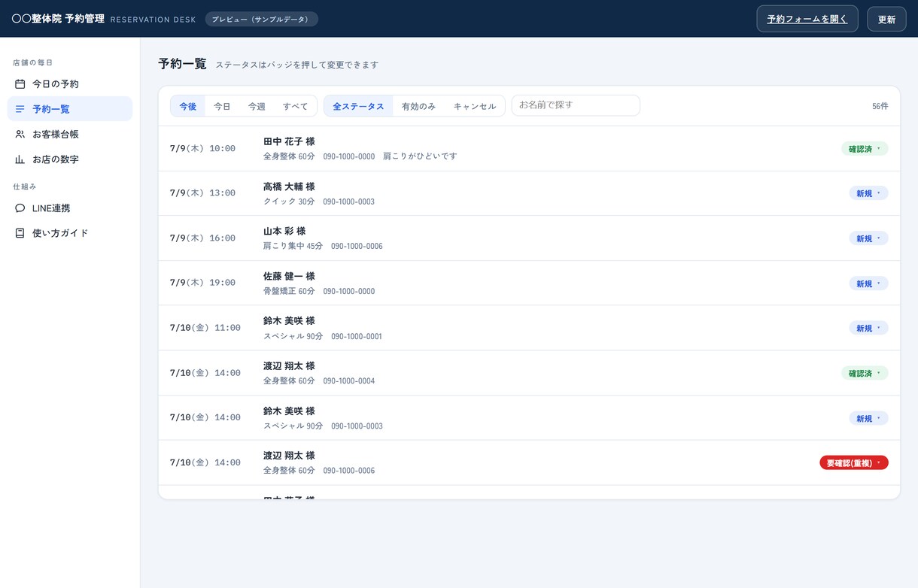The width and height of the screenshot is (918, 588).
Task: Select the 今日 period filter
Action: 222,106
